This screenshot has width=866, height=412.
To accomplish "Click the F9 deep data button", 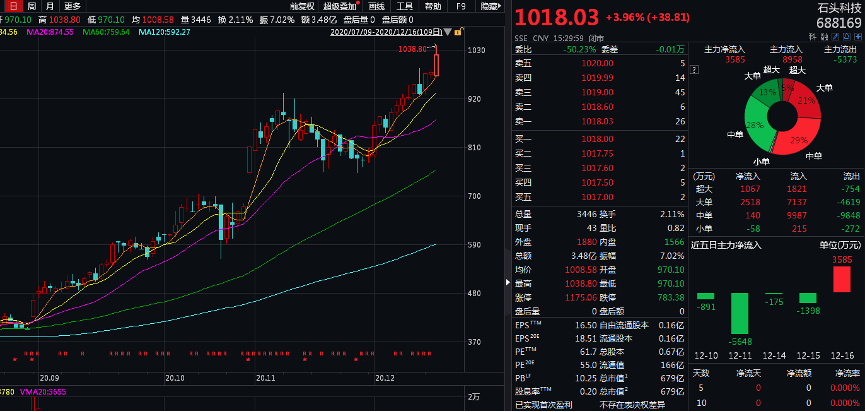I will point(461,7).
